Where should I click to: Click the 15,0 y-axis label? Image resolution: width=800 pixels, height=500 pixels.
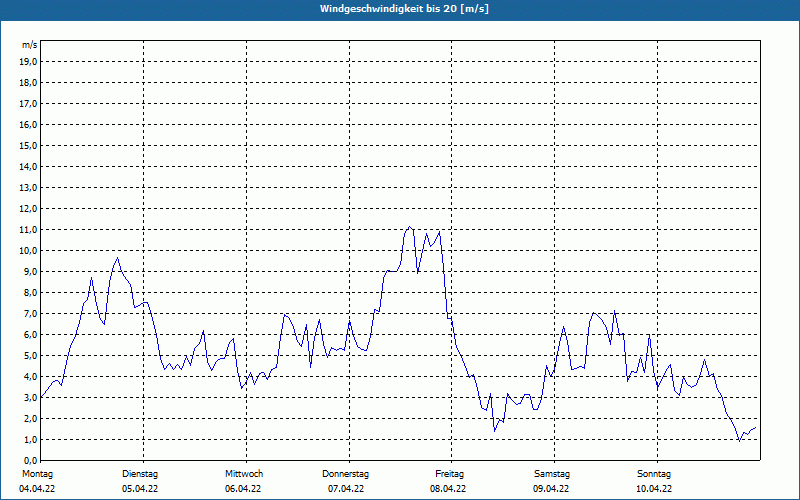pos(29,145)
